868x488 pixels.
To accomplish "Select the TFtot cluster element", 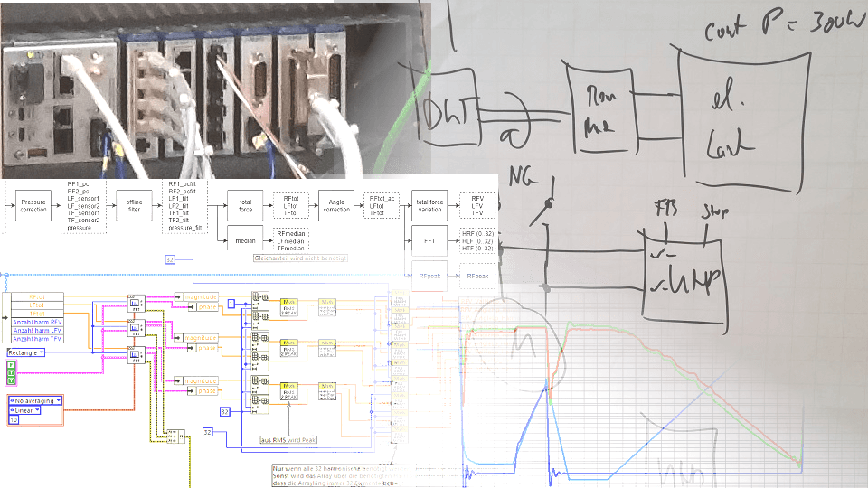I will click(x=37, y=314).
